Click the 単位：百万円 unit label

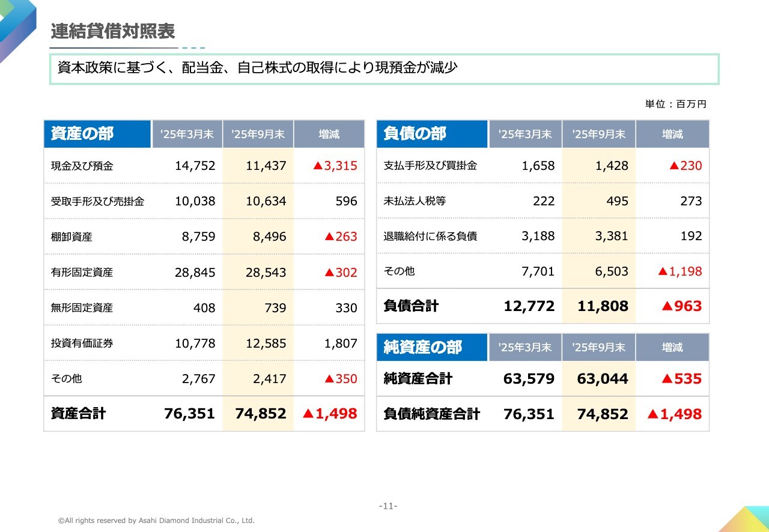(x=675, y=104)
